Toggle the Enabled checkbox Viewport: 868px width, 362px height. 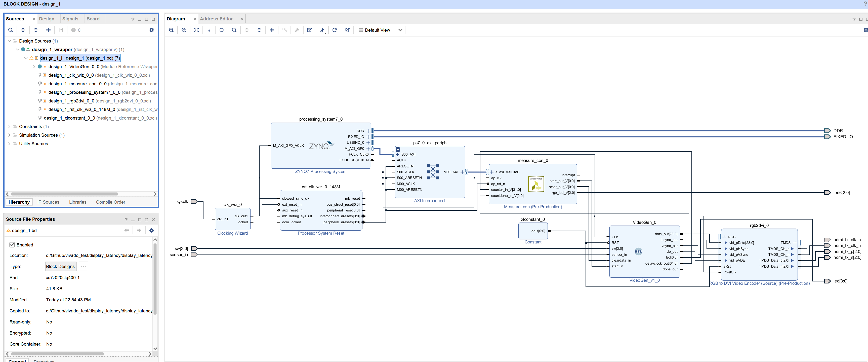(x=12, y=245)
